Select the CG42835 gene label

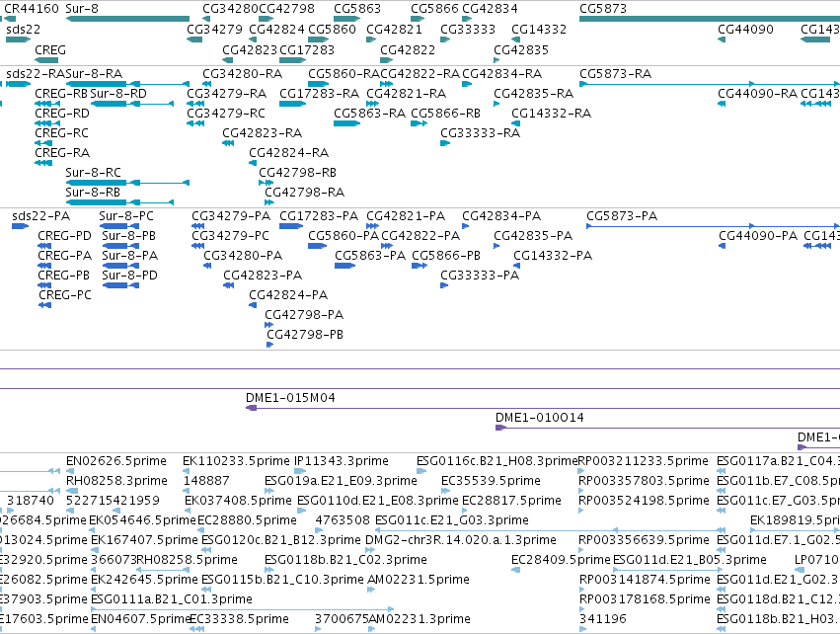click(521, 49)
